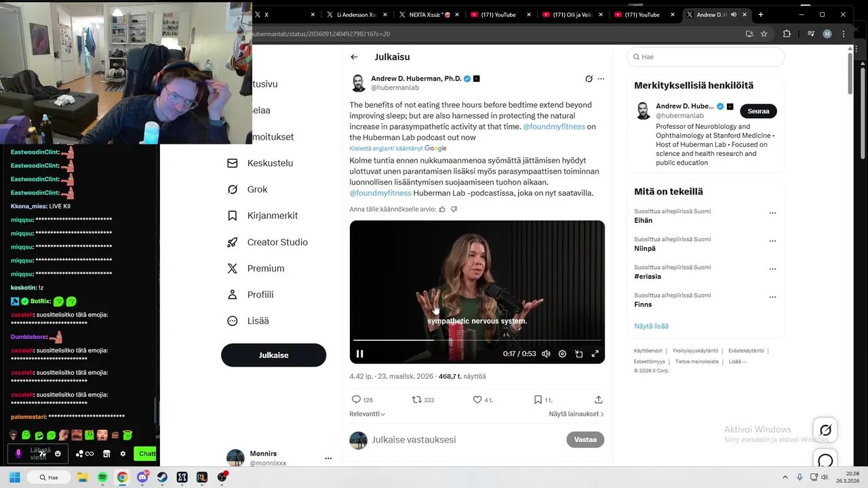Repost the post with 333 reposts
Screen dimensions: 868x488
[416, 400]
